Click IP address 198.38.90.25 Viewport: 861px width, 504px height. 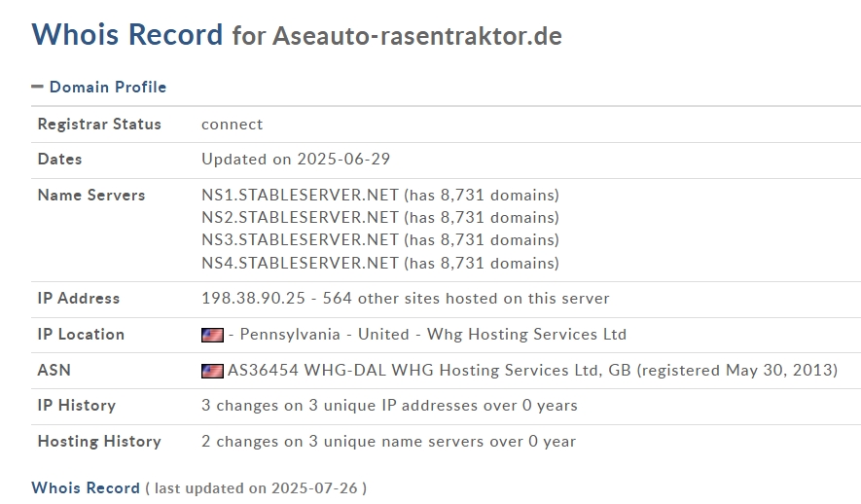click(x=253, y=298)
